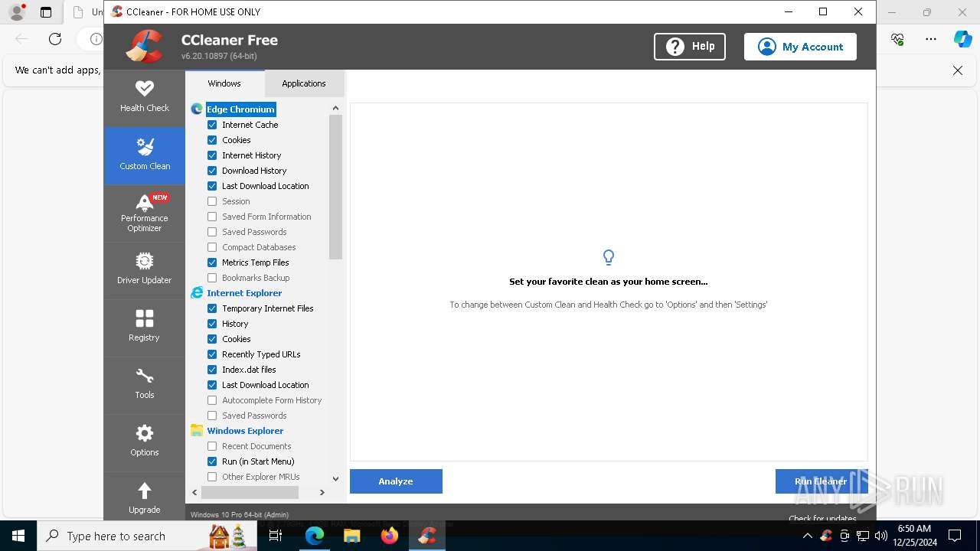Check Other Explorer MRUs
The image size is (980, 551).
(x=212, y=477)
